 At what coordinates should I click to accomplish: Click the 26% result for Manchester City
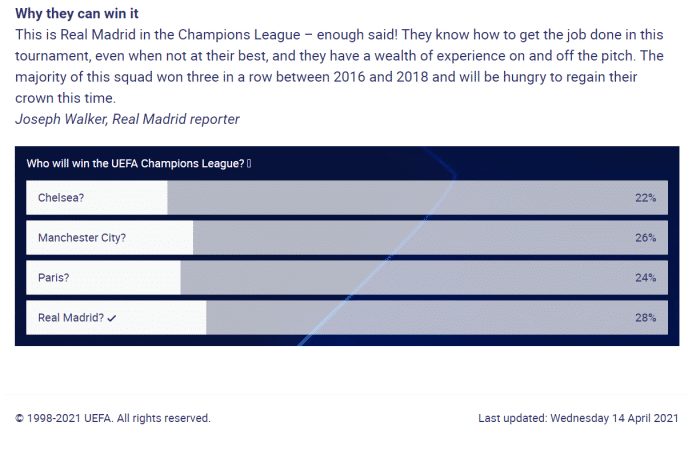click(645, 238)
